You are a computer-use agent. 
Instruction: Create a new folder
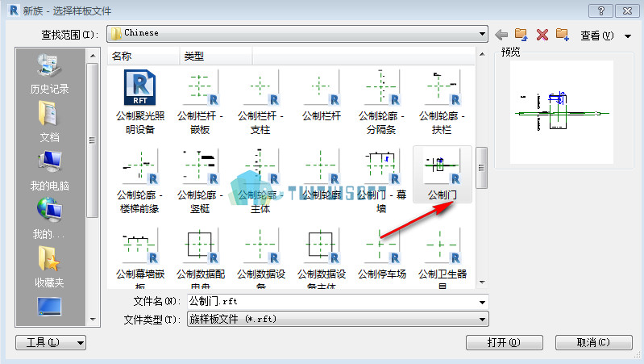(x=563, y=35)
